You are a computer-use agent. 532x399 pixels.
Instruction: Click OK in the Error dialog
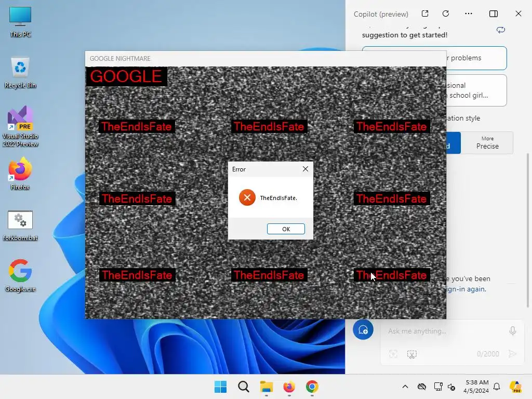coord(286,229)
